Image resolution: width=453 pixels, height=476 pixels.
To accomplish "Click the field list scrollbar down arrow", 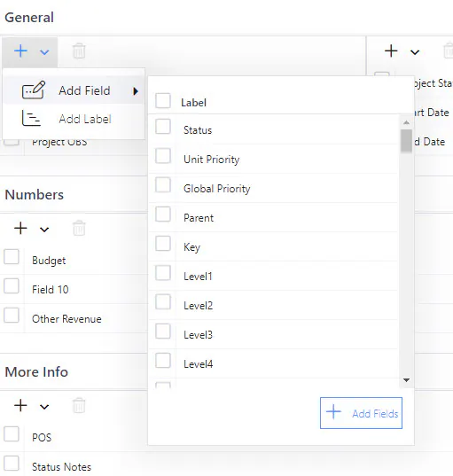I will pyautogui.click(x=406, y=379).
